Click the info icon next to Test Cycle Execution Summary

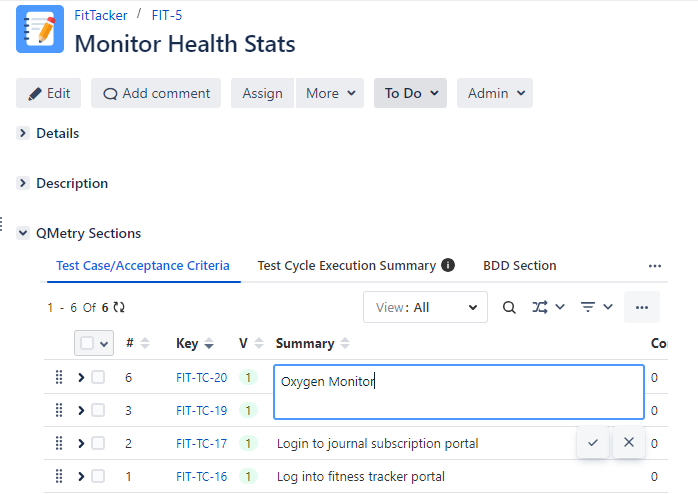coord(448,265)
